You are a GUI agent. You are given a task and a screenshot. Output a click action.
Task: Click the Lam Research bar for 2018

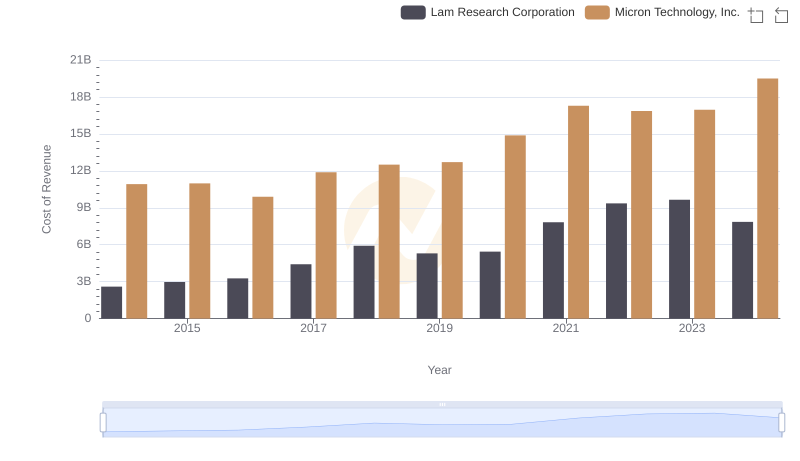(364, 282)
